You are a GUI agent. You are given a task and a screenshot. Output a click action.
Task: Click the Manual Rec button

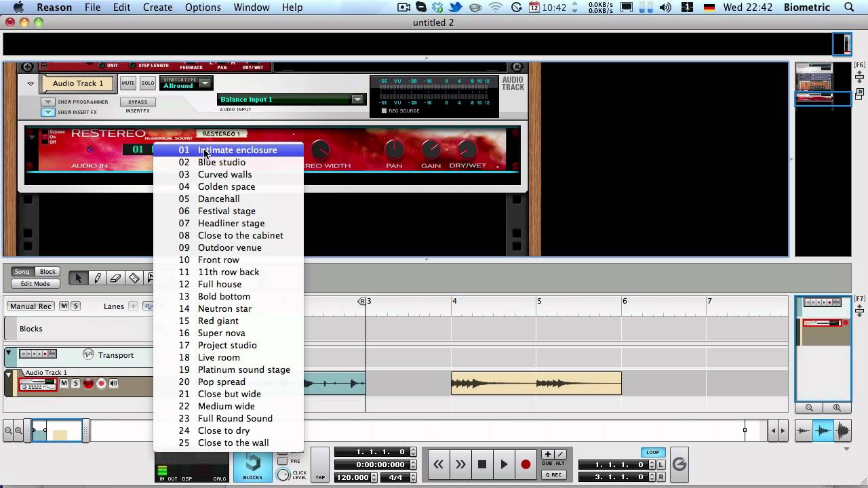pos(31,306)
